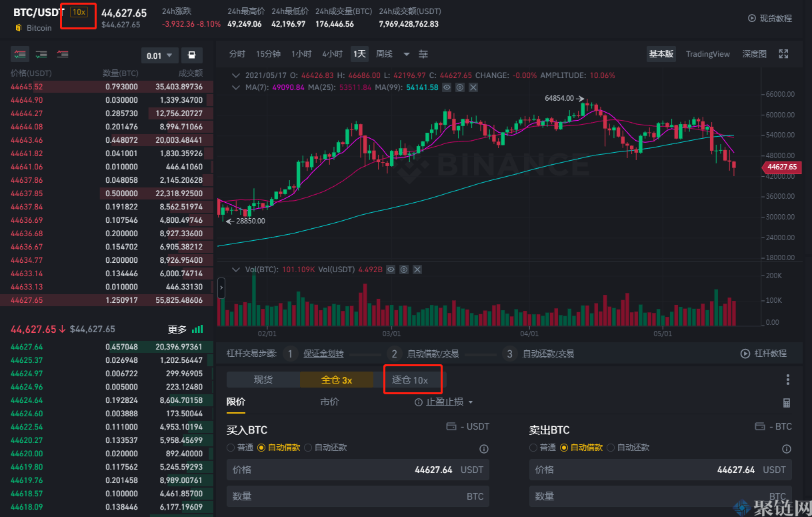
Task: Show sell-only order book view icon
Action: tap(63, 54)
